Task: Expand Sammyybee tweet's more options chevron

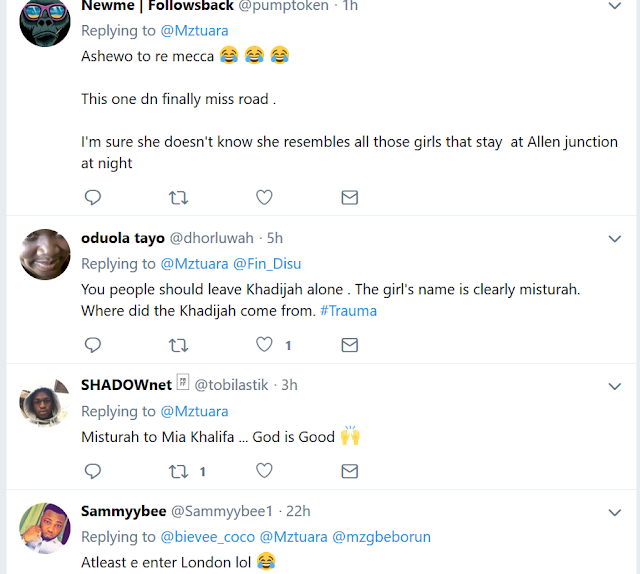Action: coord(616,511)
